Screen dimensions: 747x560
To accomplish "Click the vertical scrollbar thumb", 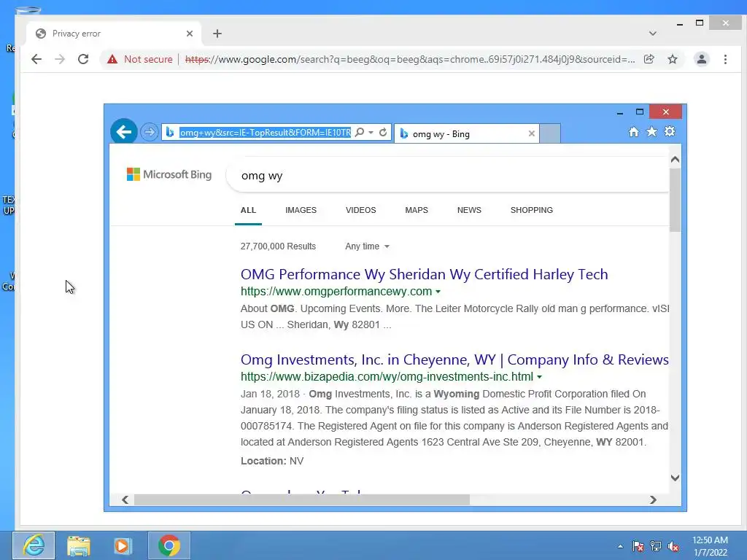I will (x=675, y=200).
